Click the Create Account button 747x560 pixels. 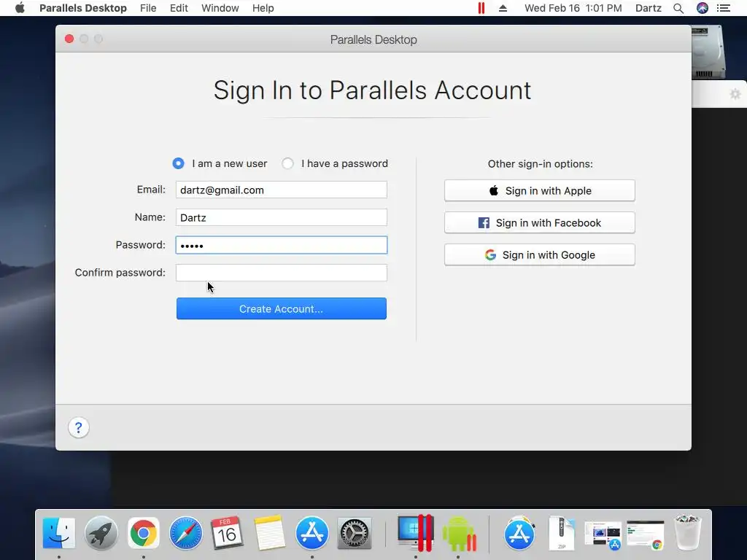(x=281, y=308)
